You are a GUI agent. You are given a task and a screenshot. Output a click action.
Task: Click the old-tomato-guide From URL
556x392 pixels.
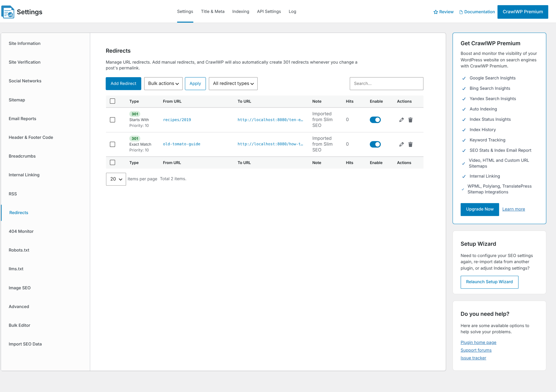coord(181,144)
